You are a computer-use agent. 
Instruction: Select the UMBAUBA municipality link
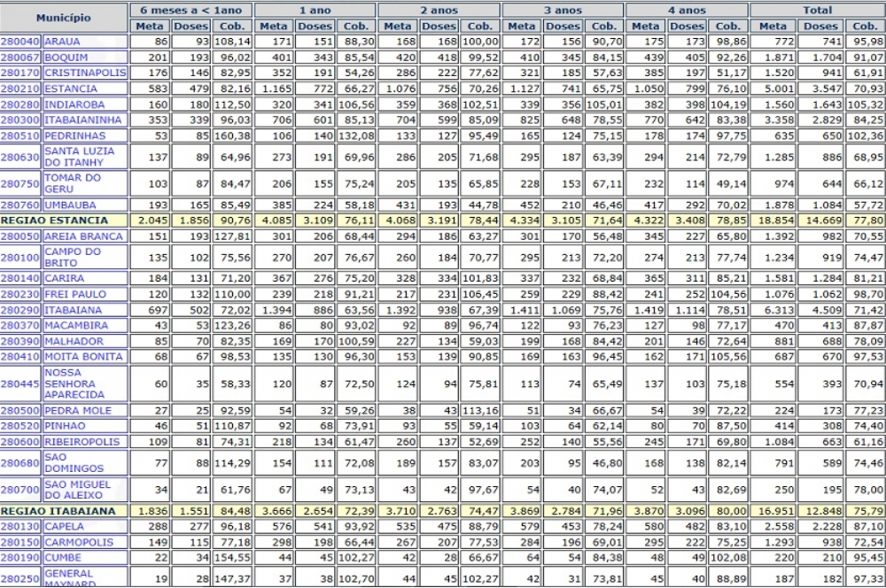tap(71, 205)
